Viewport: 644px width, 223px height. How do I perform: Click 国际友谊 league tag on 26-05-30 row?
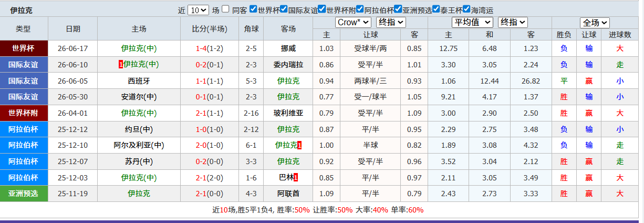(x=24, y=97)
